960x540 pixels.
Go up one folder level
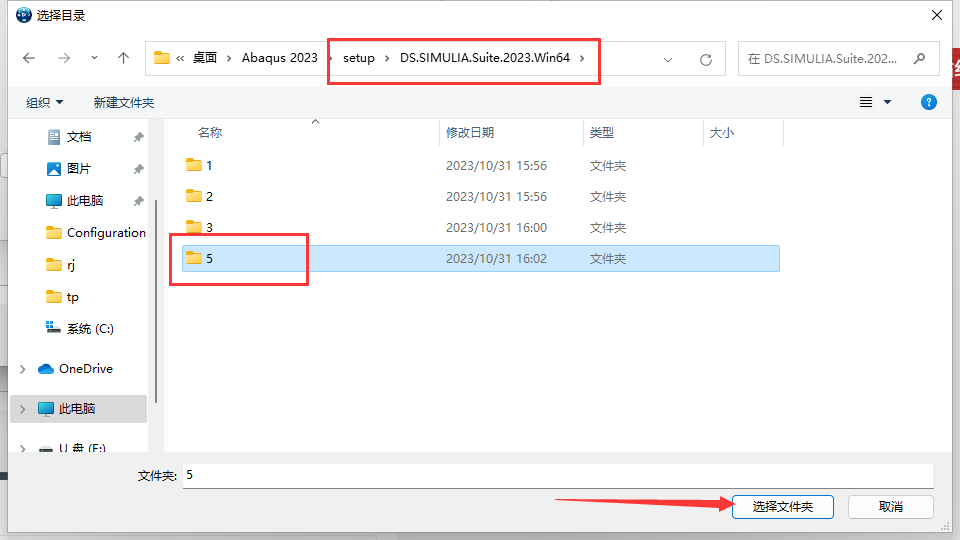(x=123, y=58)
